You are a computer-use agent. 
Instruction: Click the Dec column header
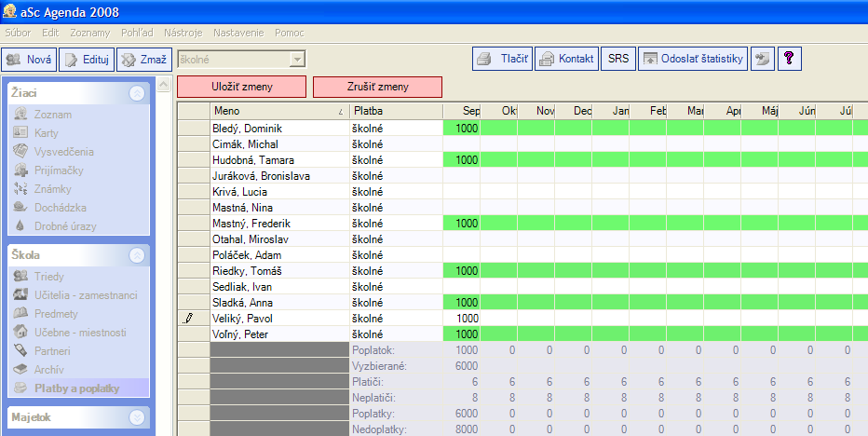click(x=574, y=111)
